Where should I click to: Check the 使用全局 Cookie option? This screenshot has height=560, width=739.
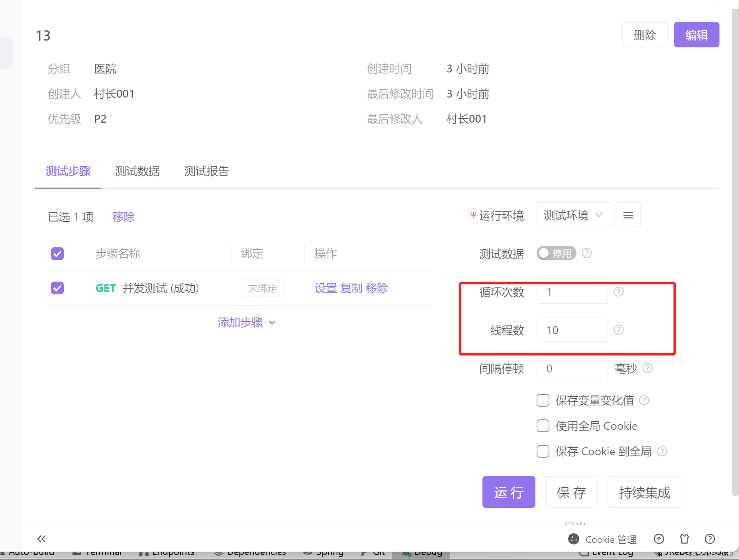[x=543, y=426]
